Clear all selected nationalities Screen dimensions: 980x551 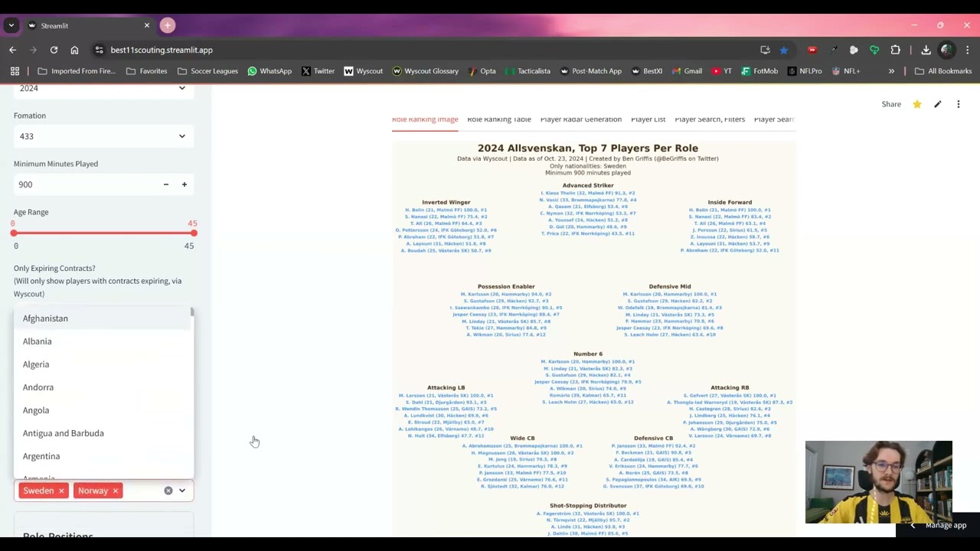168,491
